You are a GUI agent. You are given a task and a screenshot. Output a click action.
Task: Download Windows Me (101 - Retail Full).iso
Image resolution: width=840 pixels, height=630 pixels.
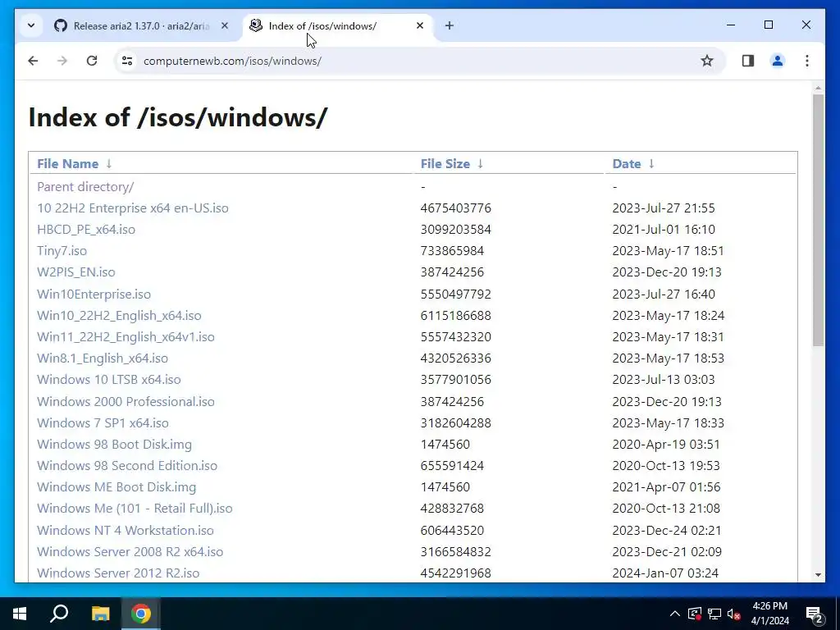point(135,509)
